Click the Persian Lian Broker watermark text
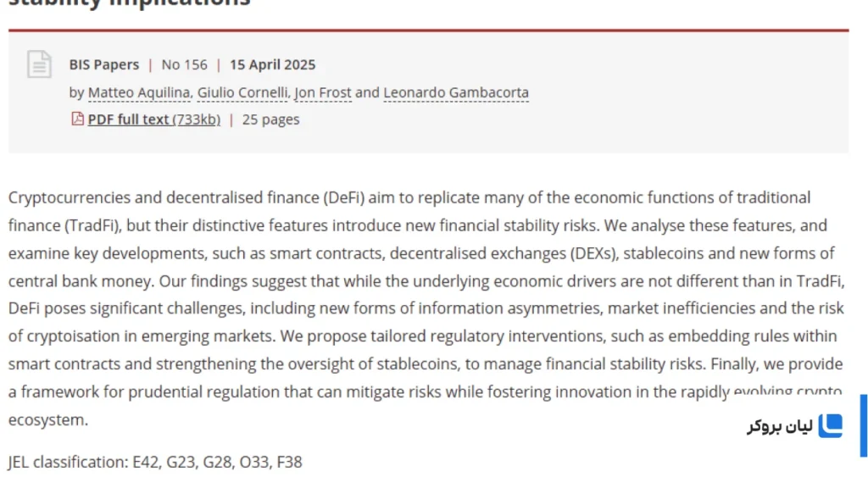Viewport: 868px width, 488px height. (x=780, y=426)
